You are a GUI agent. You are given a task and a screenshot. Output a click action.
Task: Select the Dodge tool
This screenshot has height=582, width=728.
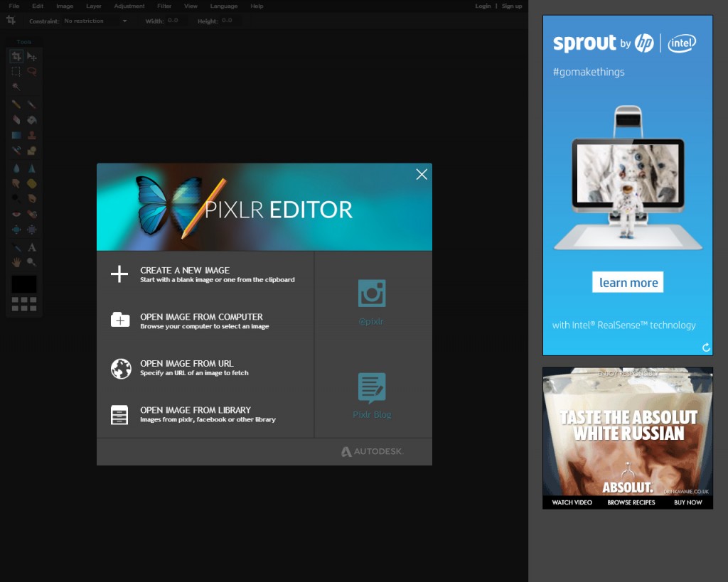[x=16, y=198]
